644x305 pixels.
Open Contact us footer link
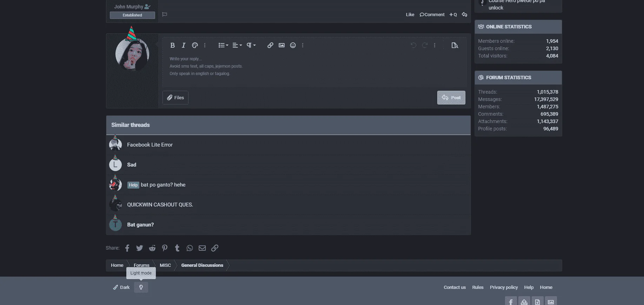pos(454,287)
